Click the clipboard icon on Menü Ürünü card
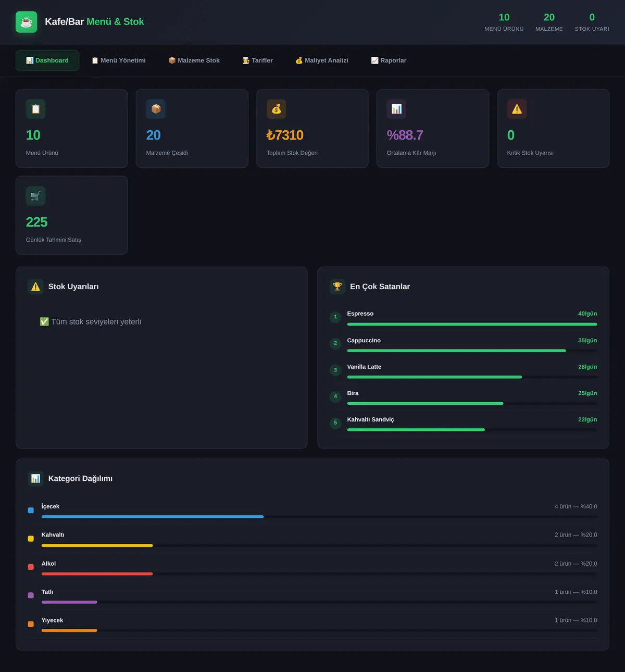Viewport: 625px width, 672px height. click(35, 109)
